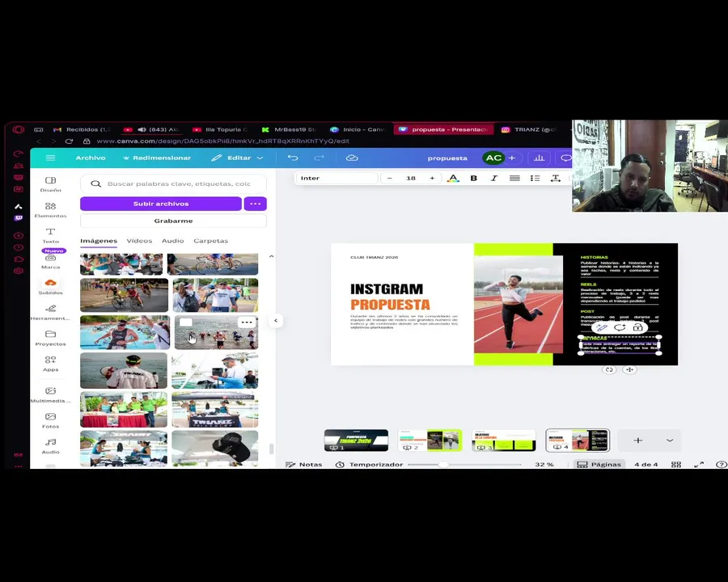Open the Fotos sidebar panel
The height and width of the screenshot is (582, 728).
pyautogui.click(x=51, y=420)
